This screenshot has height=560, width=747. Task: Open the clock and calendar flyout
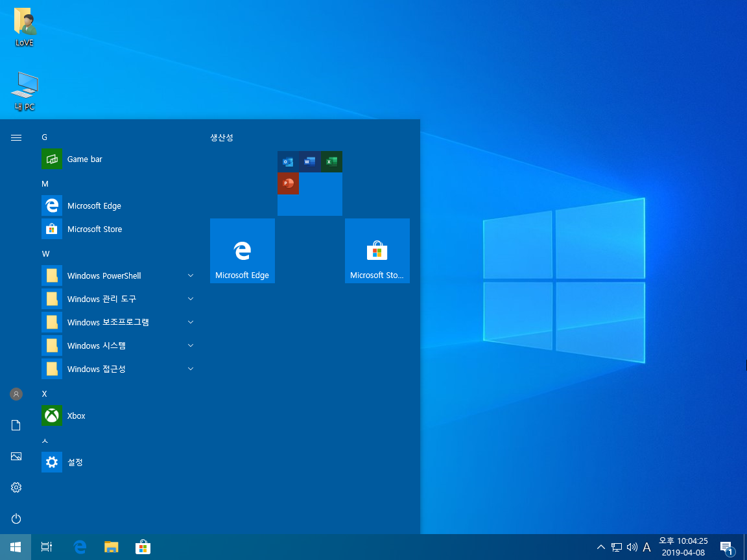683,547
